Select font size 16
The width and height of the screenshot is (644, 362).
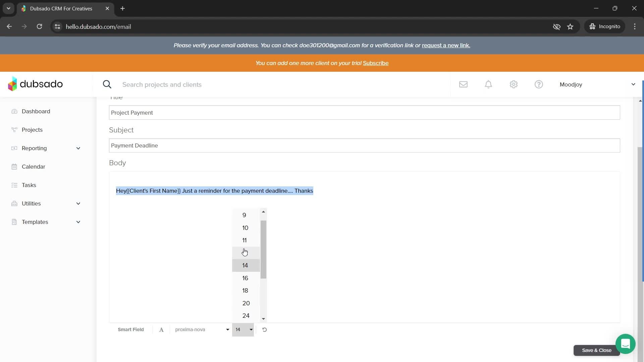click(246, 278)
